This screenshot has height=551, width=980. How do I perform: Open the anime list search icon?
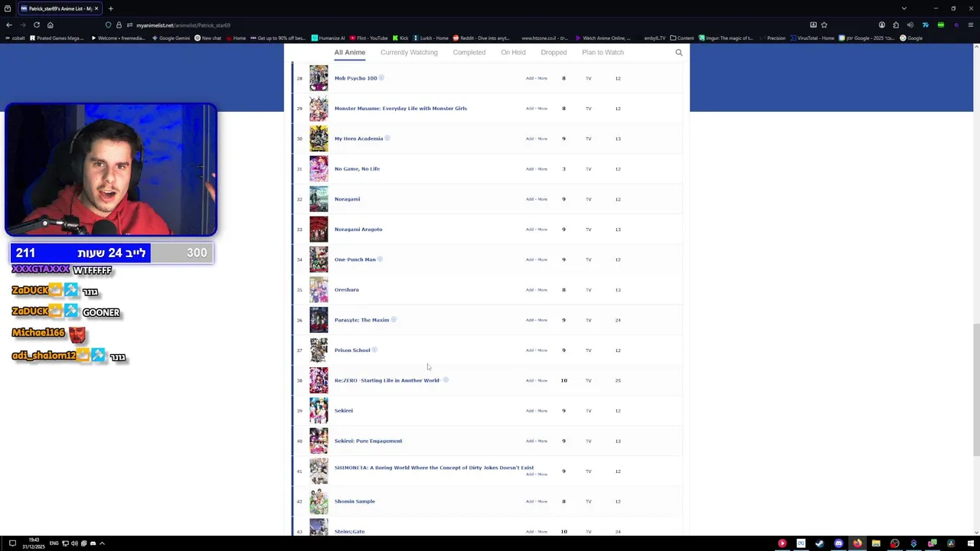(x=678, y=53)
